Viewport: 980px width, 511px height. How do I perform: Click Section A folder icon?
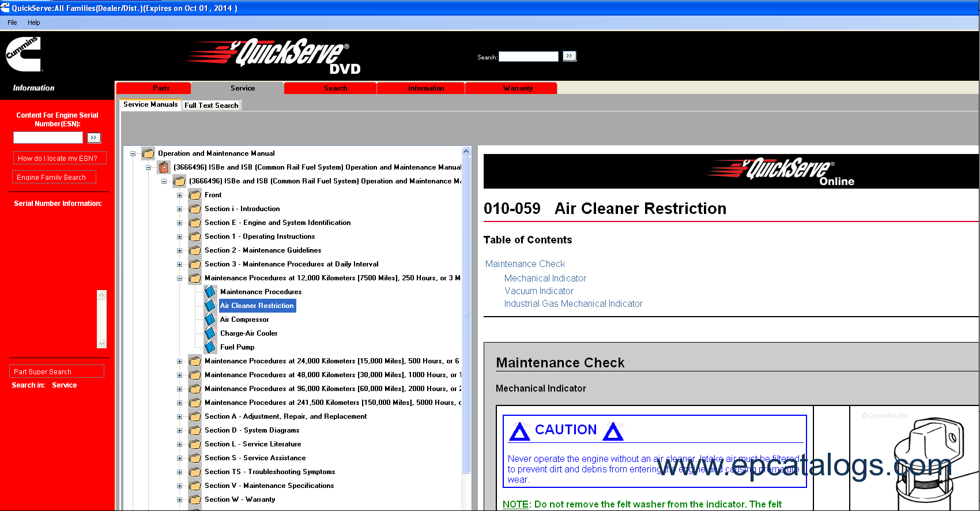pyautogui.click(x=195, y=416)
